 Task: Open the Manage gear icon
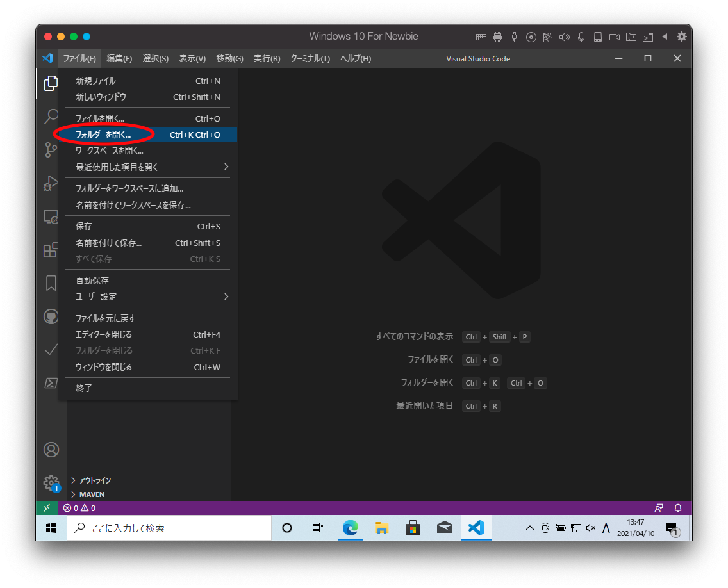(51, 483)
